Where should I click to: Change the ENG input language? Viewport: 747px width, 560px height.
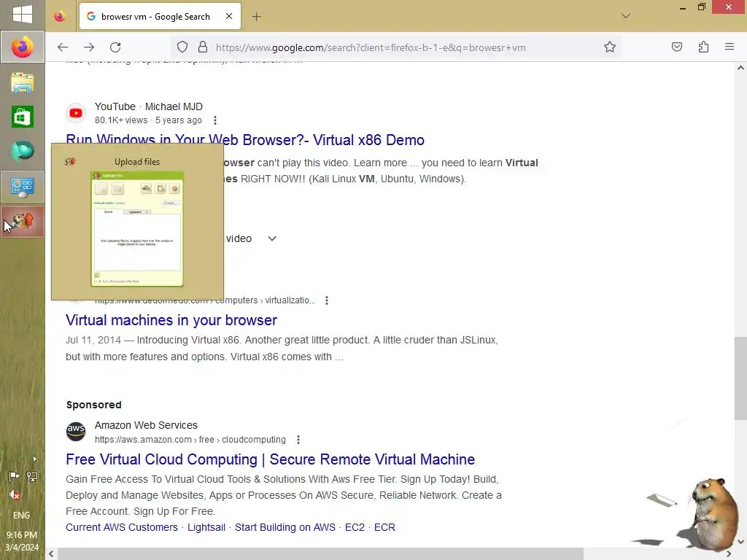(x=21, y=516)
